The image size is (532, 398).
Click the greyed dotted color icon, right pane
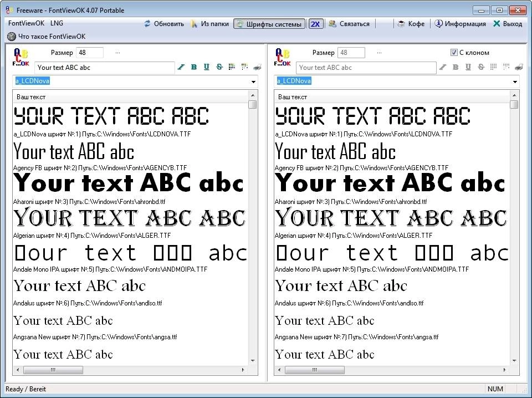[x=506, y=67]
